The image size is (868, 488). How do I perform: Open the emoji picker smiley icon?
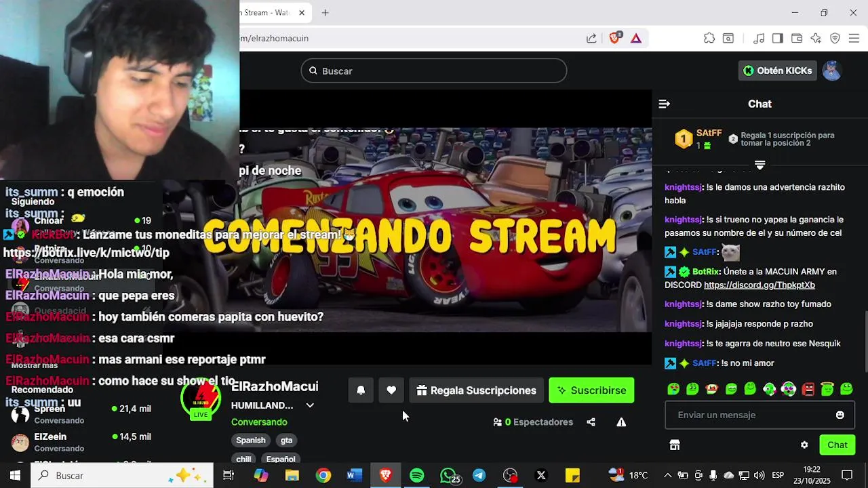[x=840, y=415]
